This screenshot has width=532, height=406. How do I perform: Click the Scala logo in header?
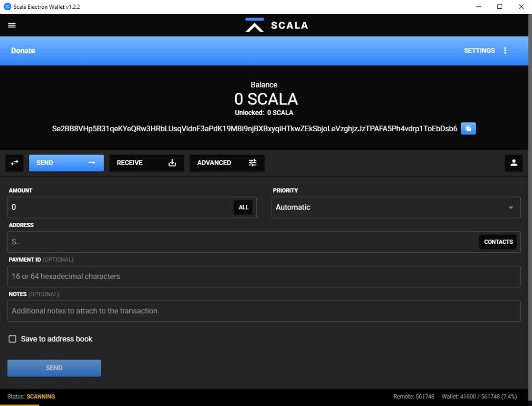(276, 25)
